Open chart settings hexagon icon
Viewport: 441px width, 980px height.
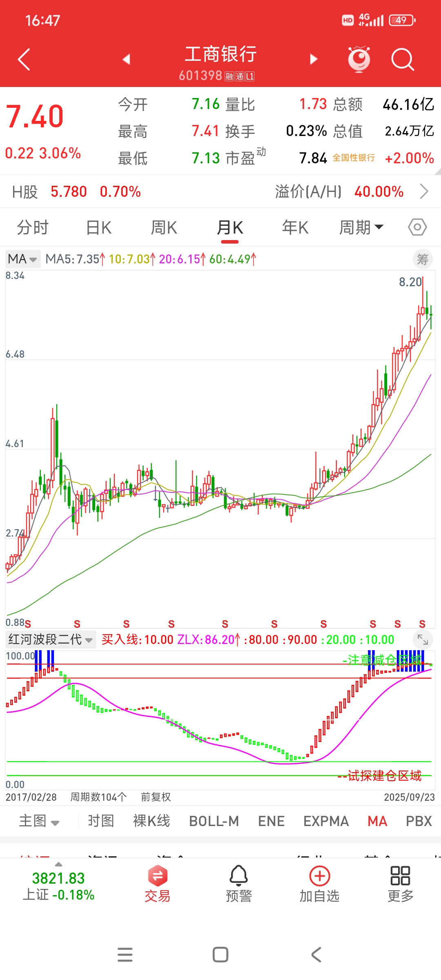pos(417,227)
